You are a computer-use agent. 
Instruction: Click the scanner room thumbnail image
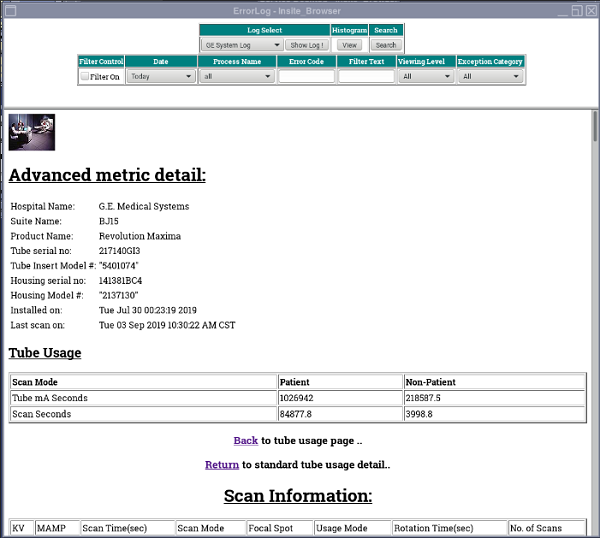[x=31, y=132]
